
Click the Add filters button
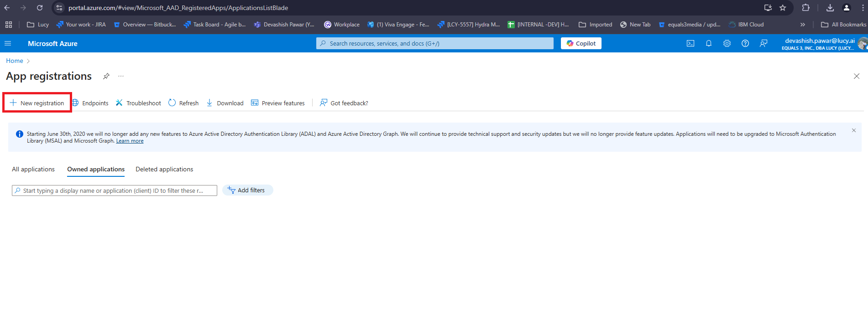pos(247,190)
